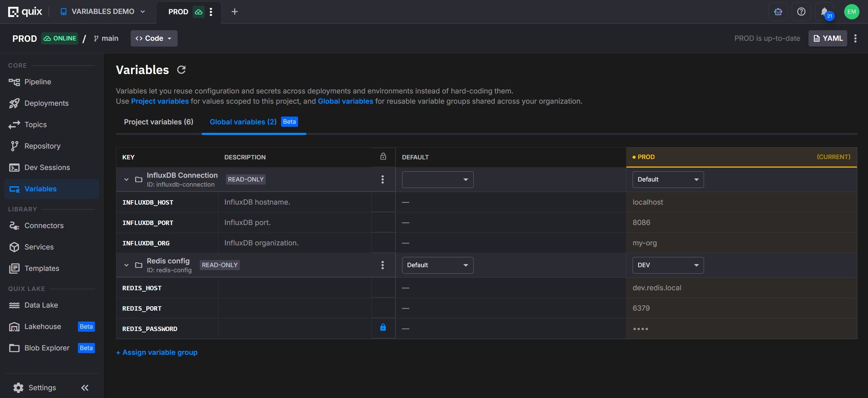Viewport: 868px width, 398px height.
Task: Open Settings at the sidebar bottom
Action: pyautogui.click(x=35, y=388)
